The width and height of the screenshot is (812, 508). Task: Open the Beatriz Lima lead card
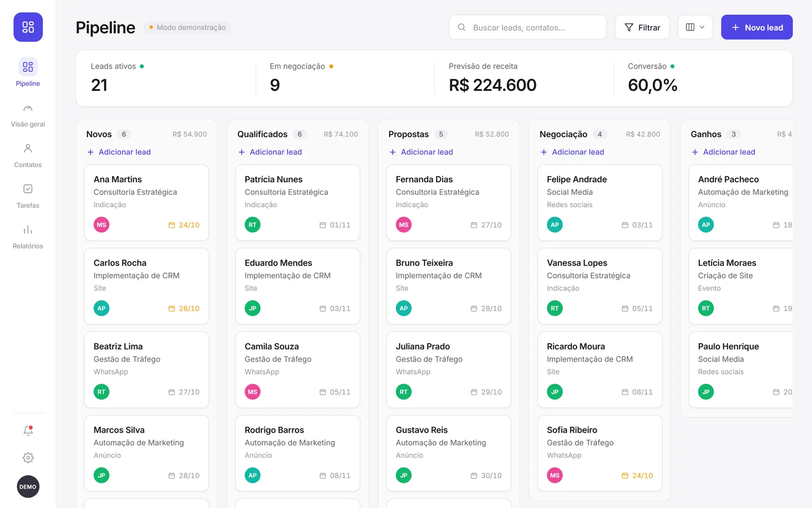tap(147, 370)
